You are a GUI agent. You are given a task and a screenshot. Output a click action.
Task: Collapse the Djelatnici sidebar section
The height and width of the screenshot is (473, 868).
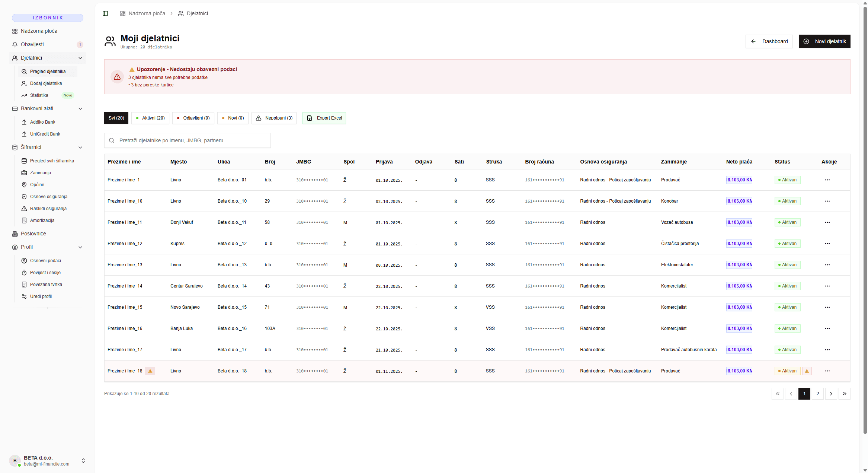[x=80, y=58]
